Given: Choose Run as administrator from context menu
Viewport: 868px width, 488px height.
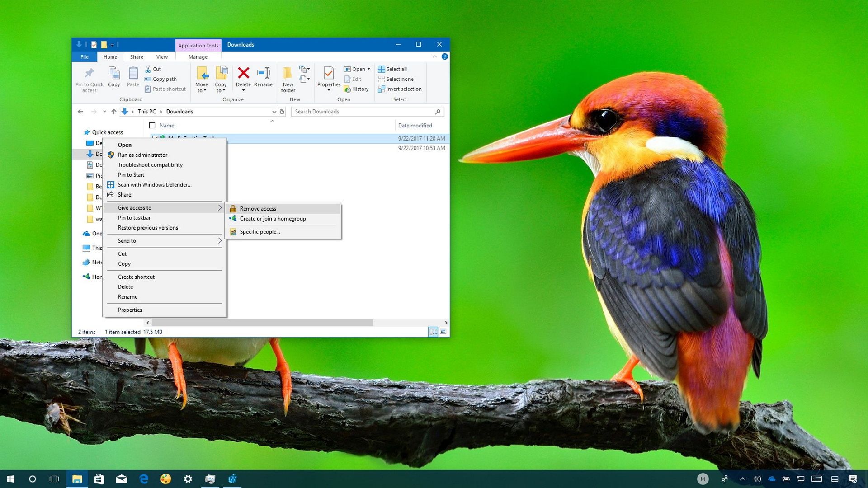Looking at the screenshot, I should (142, 155).
